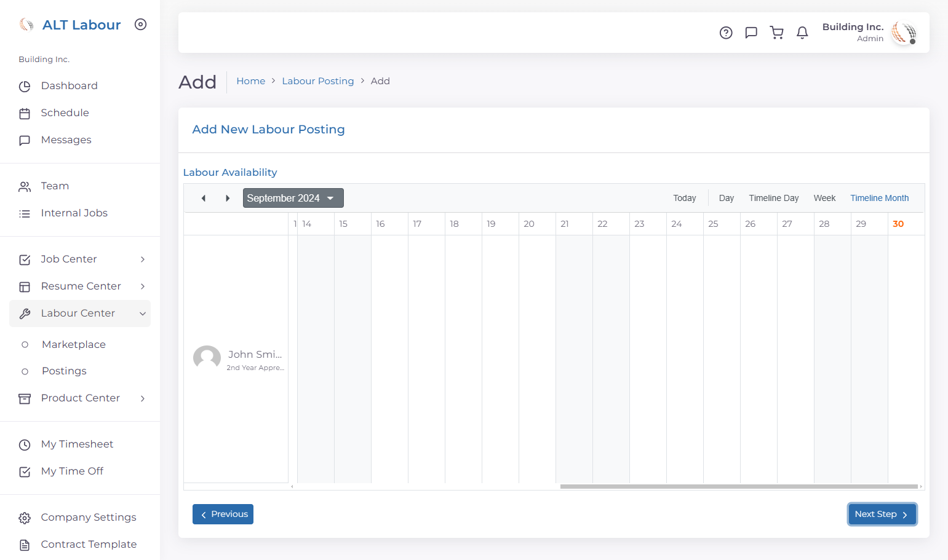Open Contract Template page
948x560 pixels.
coord(80,545)
